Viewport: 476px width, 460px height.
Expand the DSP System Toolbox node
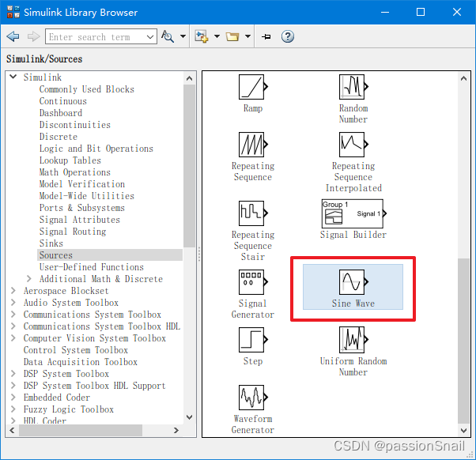(x=13, y=373)
